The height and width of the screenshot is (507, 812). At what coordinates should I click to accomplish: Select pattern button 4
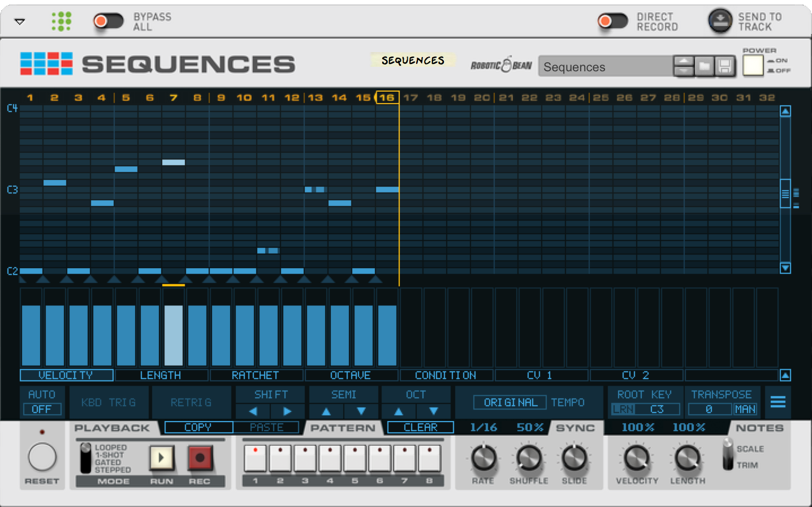[330, 458]
